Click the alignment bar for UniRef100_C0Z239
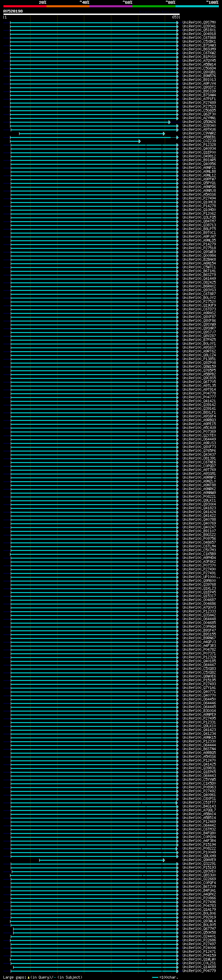The height and width of the screenshot is (980, 222). tap(75, 141)
